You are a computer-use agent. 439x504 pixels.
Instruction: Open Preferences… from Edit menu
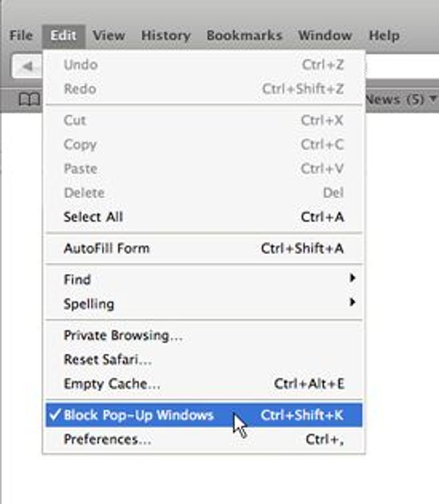click(204, 439)
